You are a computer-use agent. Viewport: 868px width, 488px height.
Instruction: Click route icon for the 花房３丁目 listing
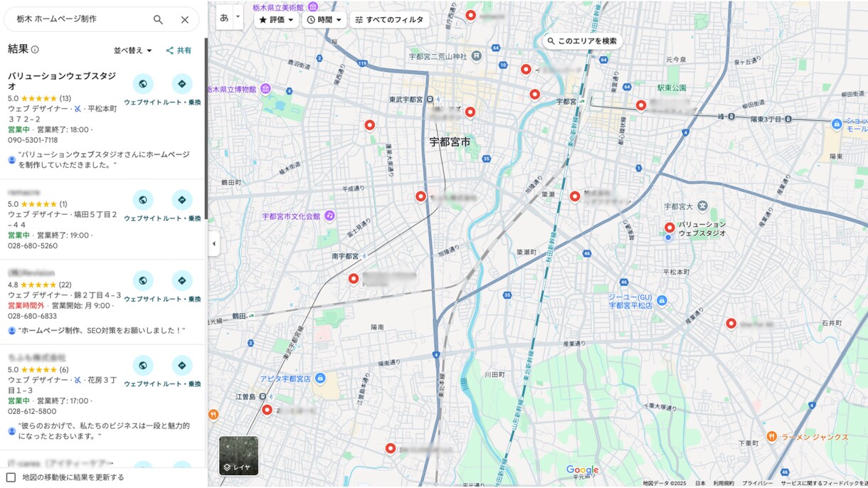[x=182, y=366]
